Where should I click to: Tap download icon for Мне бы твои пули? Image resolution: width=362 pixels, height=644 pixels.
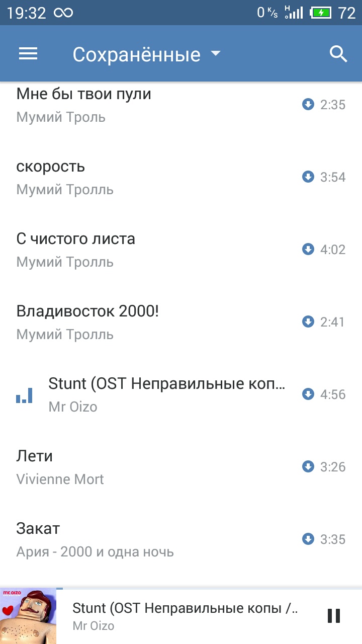point(308,104)
